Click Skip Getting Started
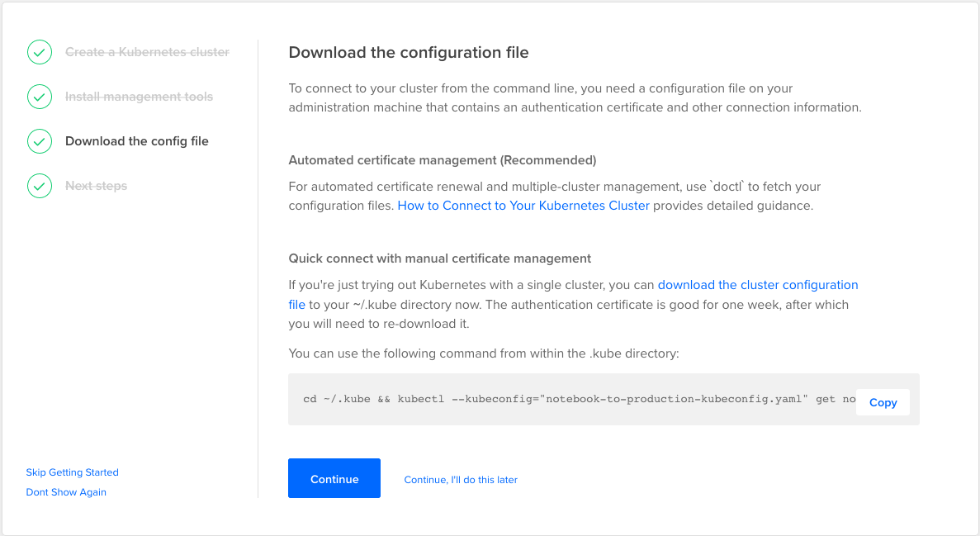The width and height of the screenshot is (980, 536). (x=73, y=472)
